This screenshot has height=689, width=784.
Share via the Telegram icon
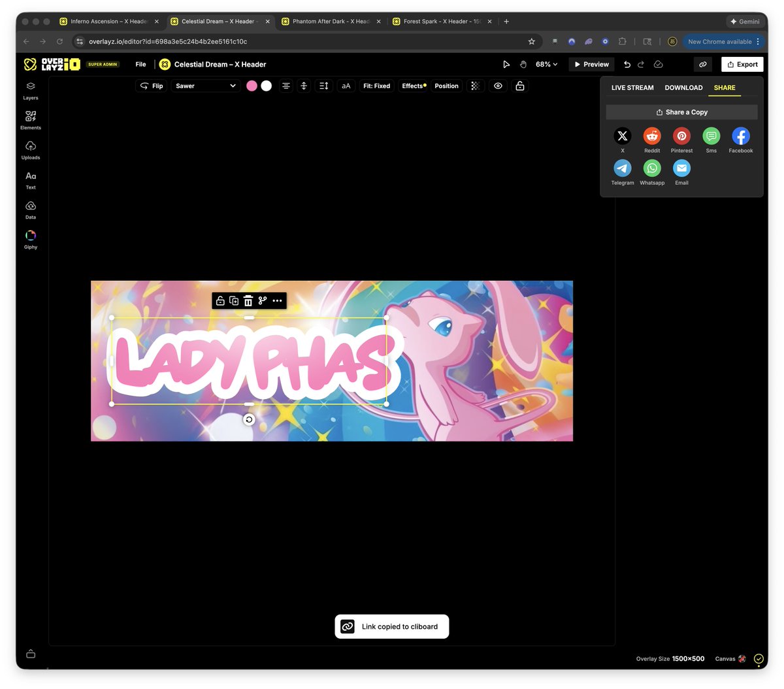(x=623, y=168)
